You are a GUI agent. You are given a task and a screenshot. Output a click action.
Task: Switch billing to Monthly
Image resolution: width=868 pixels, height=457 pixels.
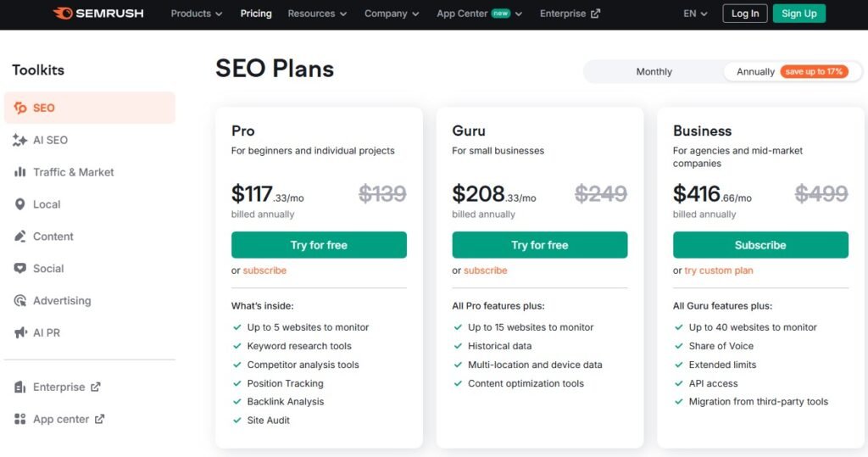click(x=654, y=72)
